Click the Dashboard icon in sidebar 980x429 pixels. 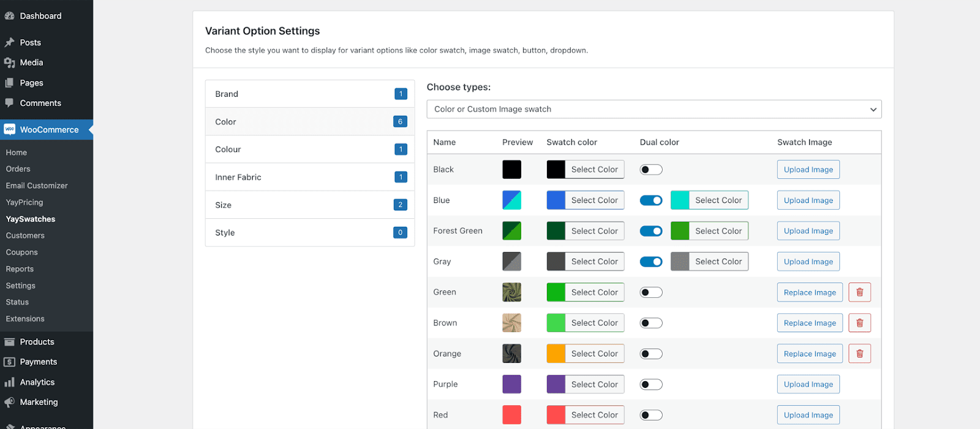(10, 16)
